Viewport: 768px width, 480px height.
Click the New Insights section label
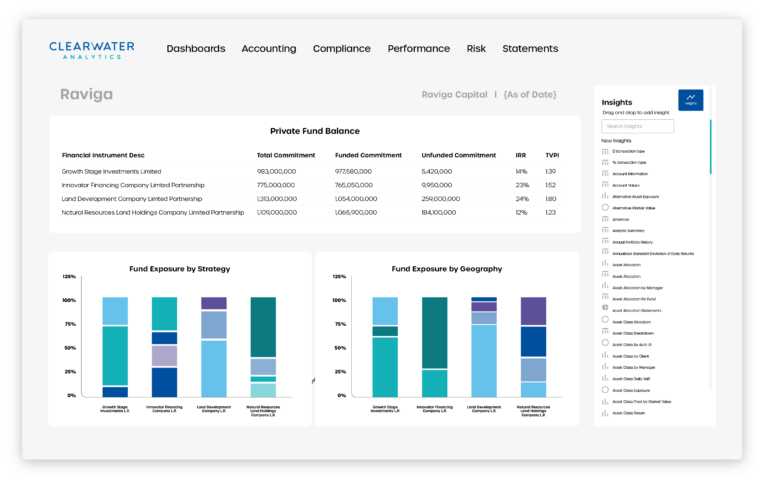616,141
